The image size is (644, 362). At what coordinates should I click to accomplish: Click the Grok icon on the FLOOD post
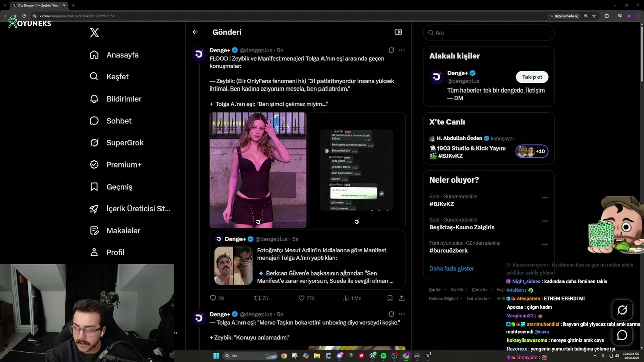tap(391, 50)
